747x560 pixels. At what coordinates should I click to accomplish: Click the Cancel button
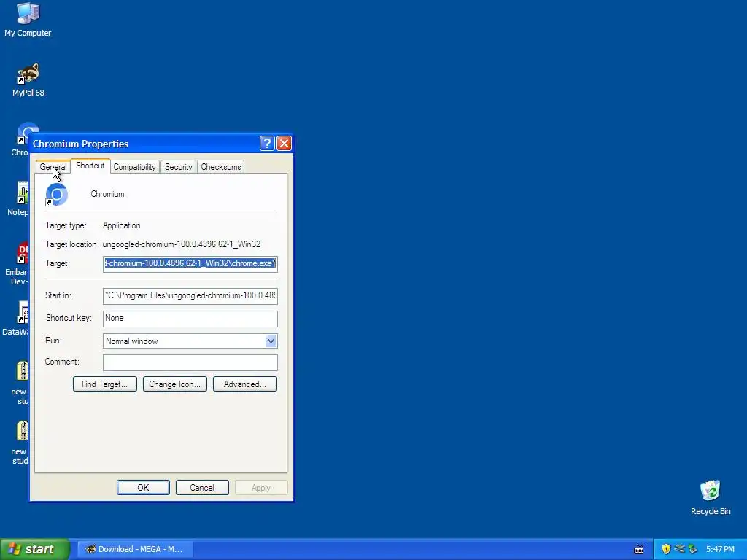pyautogui.click(x=202, y=488)
